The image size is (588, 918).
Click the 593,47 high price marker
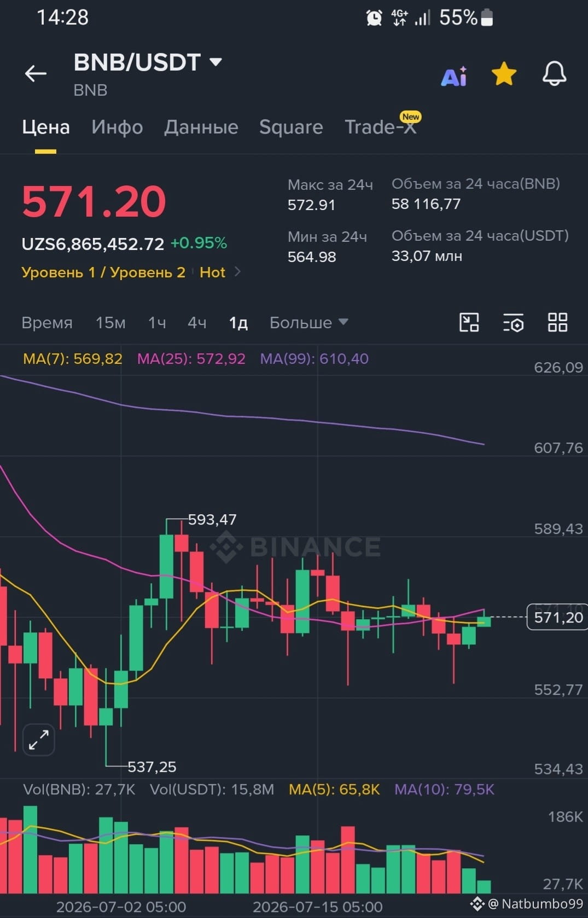pos(212,519)
